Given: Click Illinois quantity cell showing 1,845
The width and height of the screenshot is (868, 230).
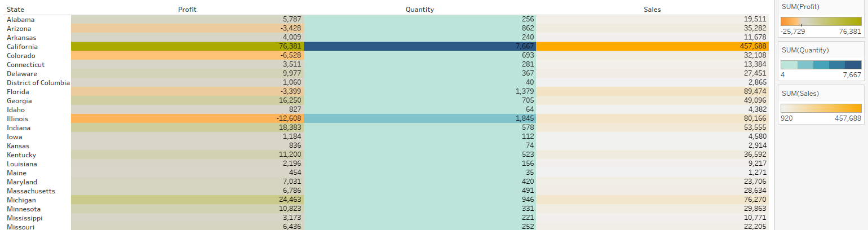Looking at the screenshot, I should tap(420, 119).
